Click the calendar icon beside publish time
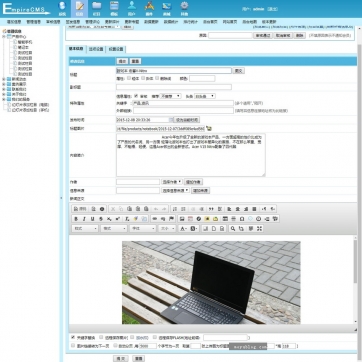Viewport: 362px width, 362px height. click(171, 120)
